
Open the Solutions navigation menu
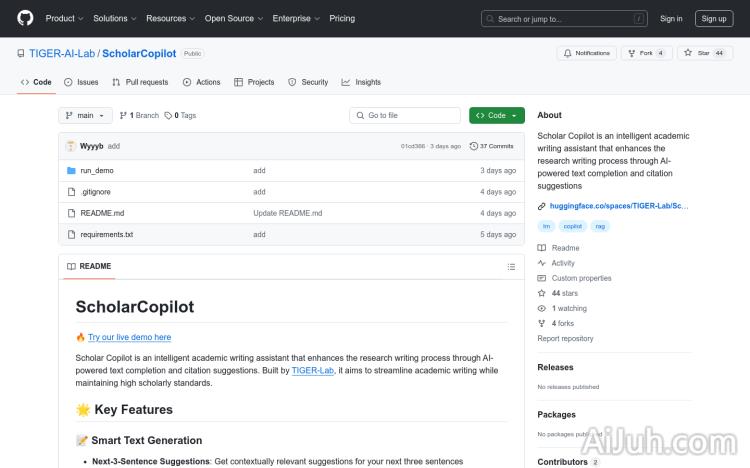114,18
